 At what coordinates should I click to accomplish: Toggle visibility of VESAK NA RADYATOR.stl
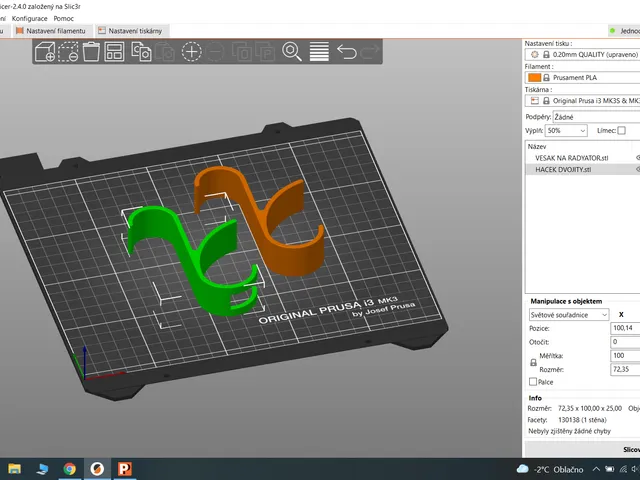point(638,158)
